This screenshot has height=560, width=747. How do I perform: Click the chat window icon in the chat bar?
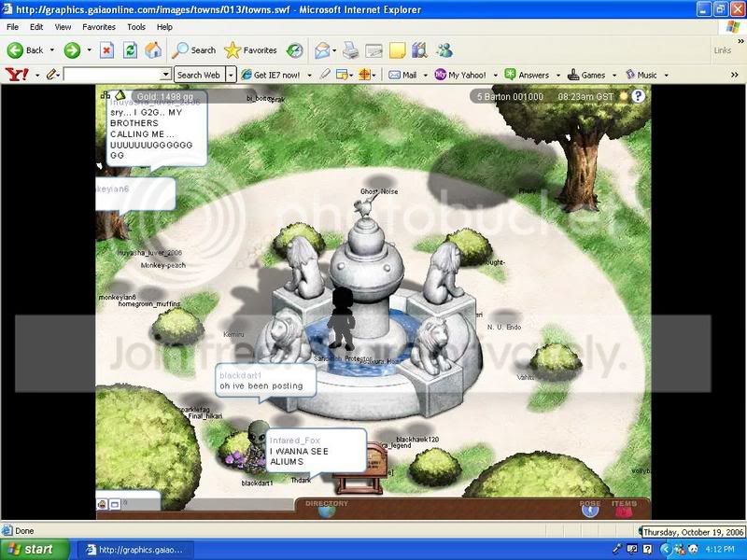click(x=115, y=504)
